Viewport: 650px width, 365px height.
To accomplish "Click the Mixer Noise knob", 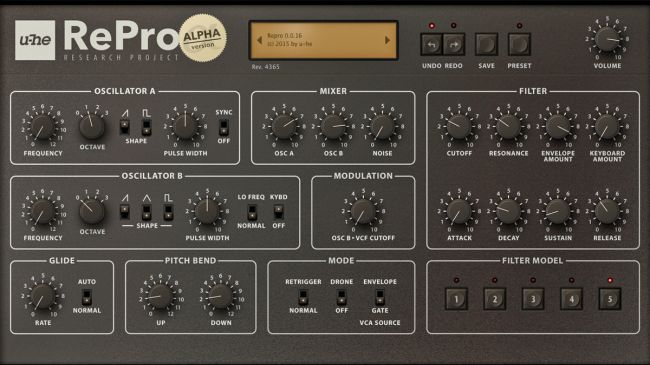I will (x=382, y=127).
